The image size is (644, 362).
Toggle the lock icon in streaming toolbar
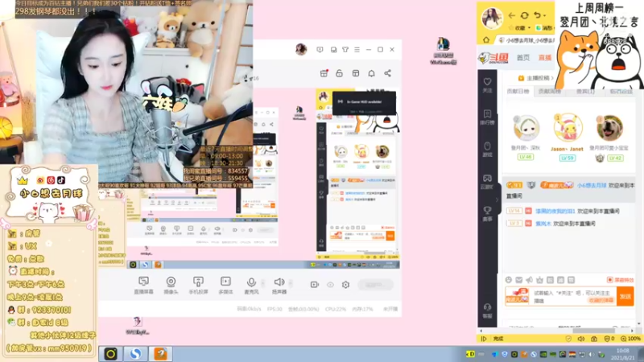(339, 73)
